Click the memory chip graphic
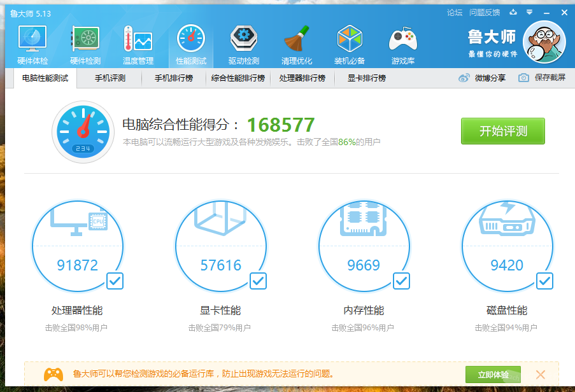 364,218
